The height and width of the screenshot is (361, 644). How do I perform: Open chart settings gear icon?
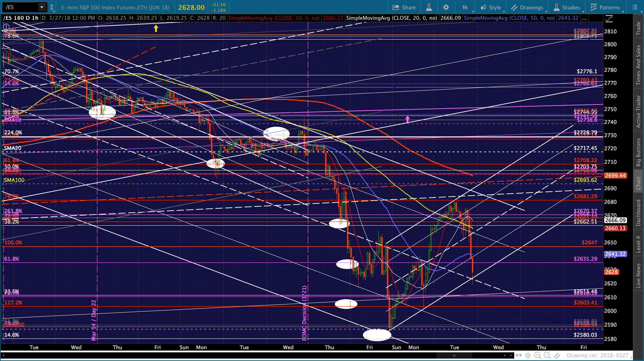pos(446,7)
